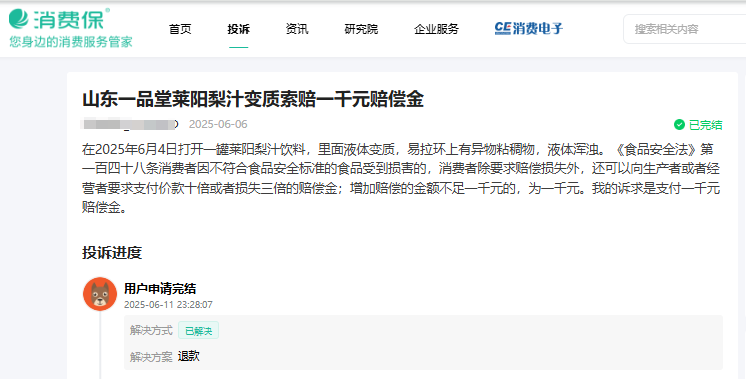Screen dimensions: 746x379
Task: Click the complaint title 山东一品堂莱阳梨汁变质索赔一千元赔偿金
Action: 253,99
